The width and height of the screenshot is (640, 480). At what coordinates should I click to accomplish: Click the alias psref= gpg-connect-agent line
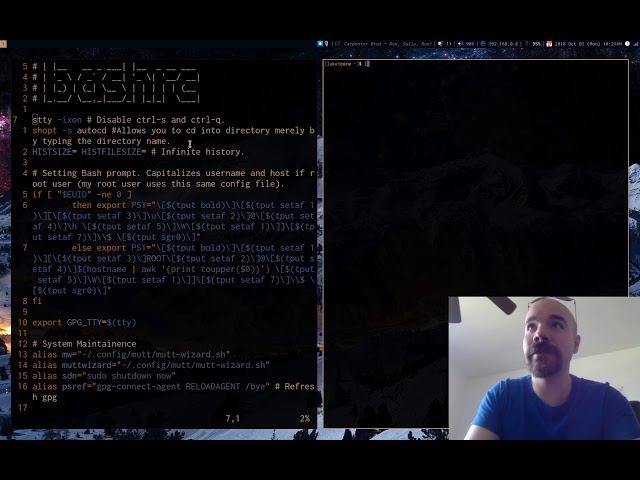click(173, 391)
